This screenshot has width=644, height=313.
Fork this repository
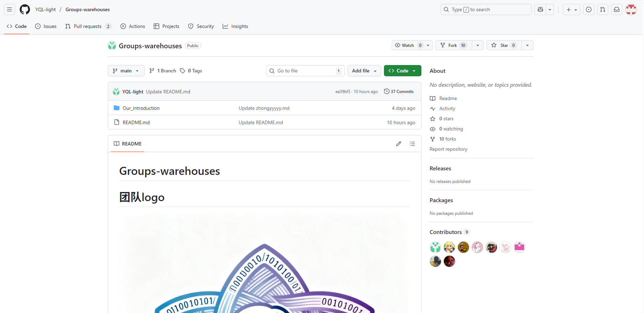[x=454, y=45]
